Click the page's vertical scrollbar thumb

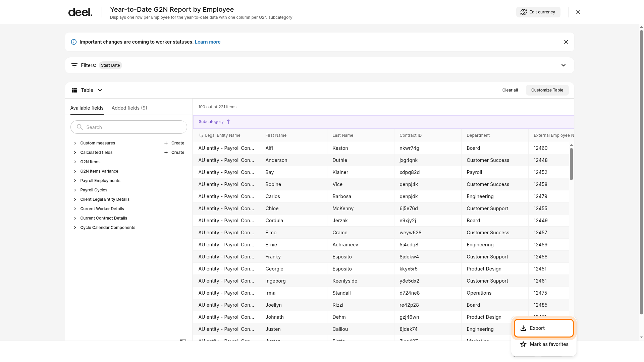pyautogui.click(x=641, y=173)
